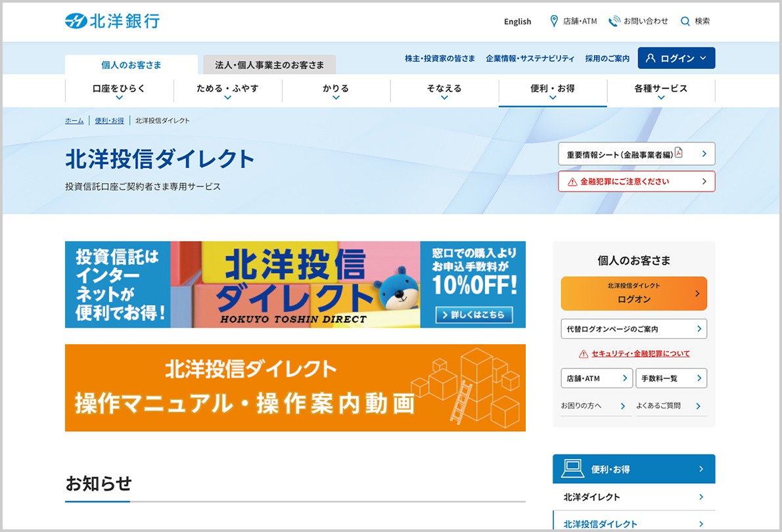
Task: Click the orange 北洋投信ダイレクト ログオン button
Action: tap(634, 293)
